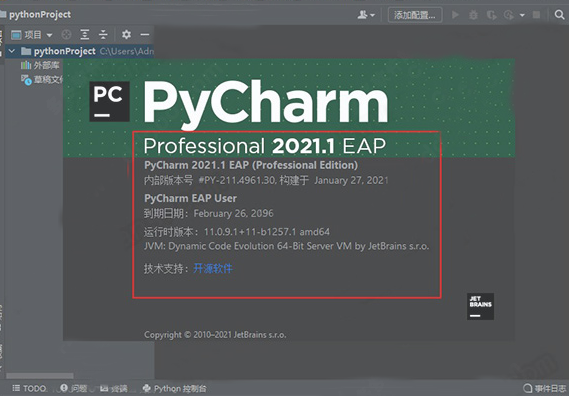Click the green Run icon
The height and width of the screenshot is (396, 569).
[455, 15]
